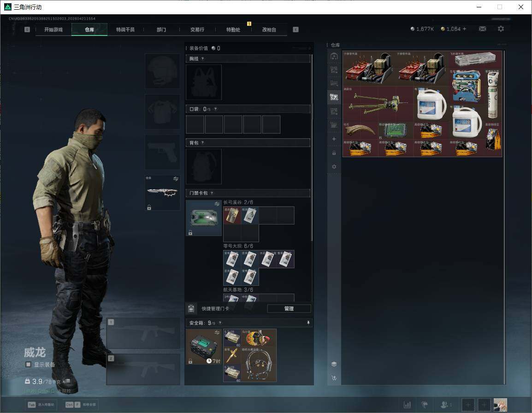The image size is (532, 413).
Task: Select the tall oxygen cylinder in warehouse
Action: point(493,95)
